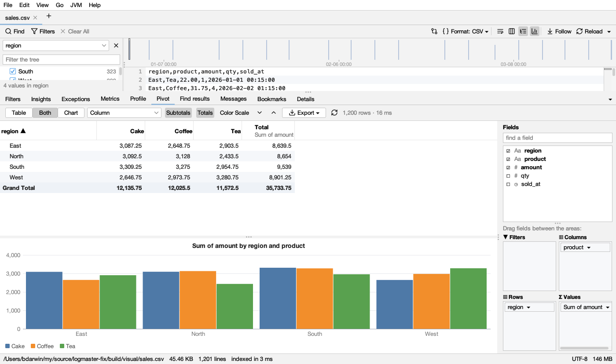Uncheck the South value checkbox
Image resolution: width=616 pixels, height=364 pixels.
pyautogui.click(x=13, y=71)
